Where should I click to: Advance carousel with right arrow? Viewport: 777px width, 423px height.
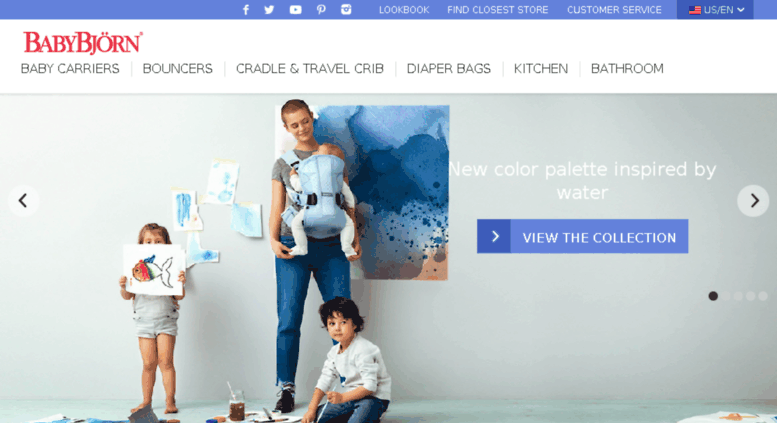point(753,201)
